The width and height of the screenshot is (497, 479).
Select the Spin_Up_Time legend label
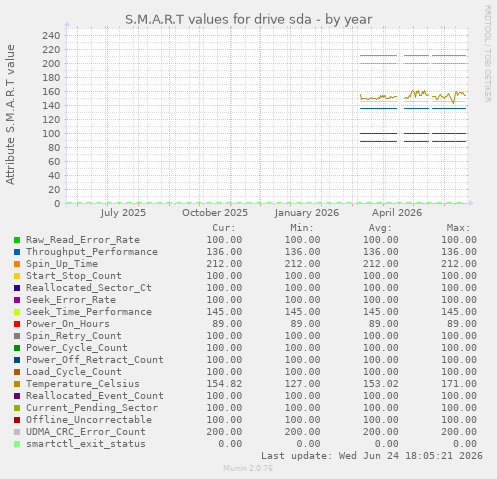[x=62, y=264]
